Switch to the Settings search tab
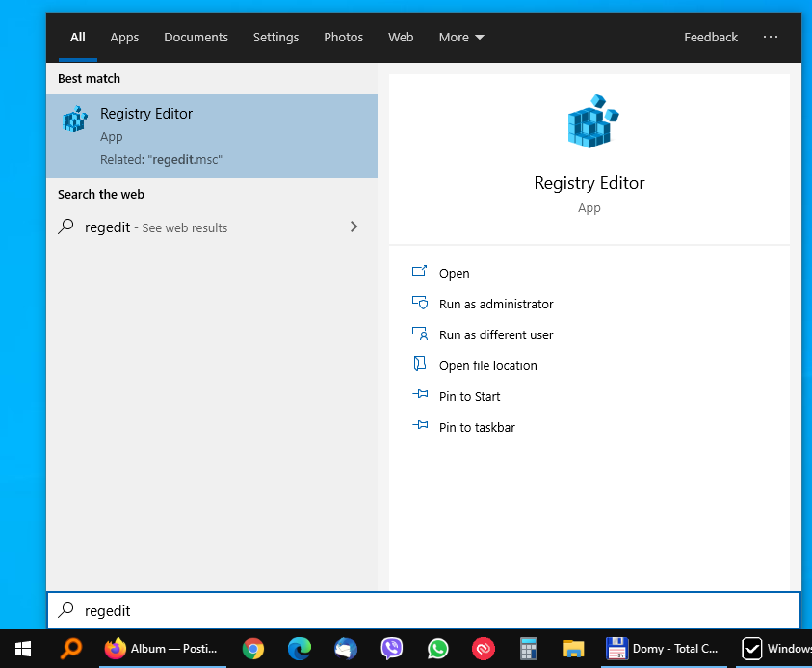Screen dimensions: 812x668 click(x=275, y=38)
